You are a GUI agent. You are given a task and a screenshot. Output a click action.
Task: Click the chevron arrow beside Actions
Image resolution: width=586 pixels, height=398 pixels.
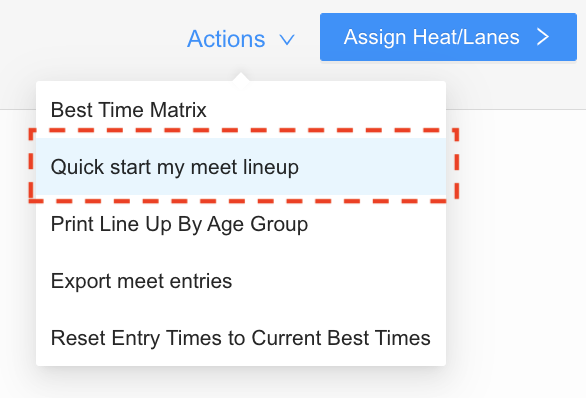pyautogui.click(x=287, y=39)
